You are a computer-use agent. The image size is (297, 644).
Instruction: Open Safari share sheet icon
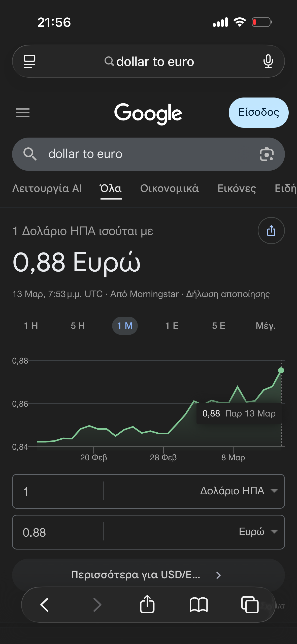click(x=147, y=604)
